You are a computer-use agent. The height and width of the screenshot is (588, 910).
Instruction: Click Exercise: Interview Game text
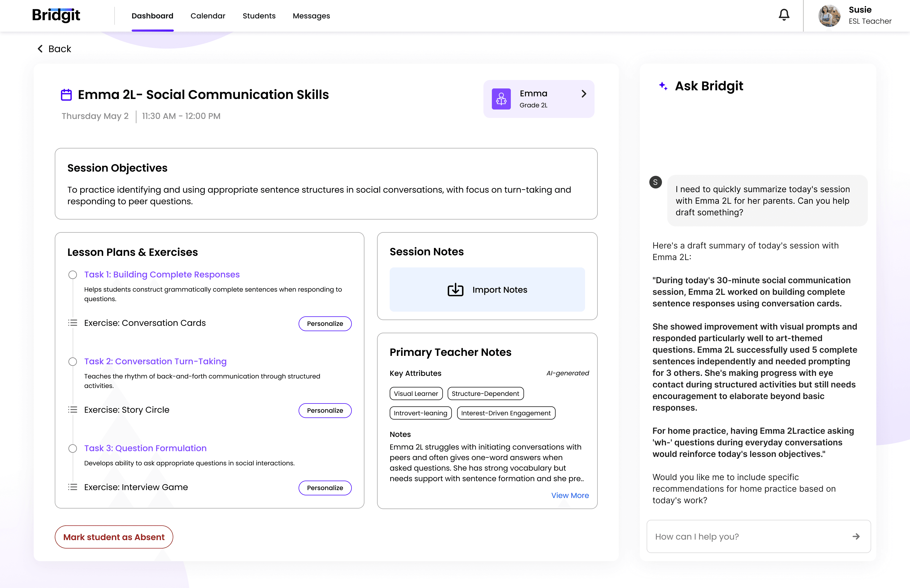136,487
